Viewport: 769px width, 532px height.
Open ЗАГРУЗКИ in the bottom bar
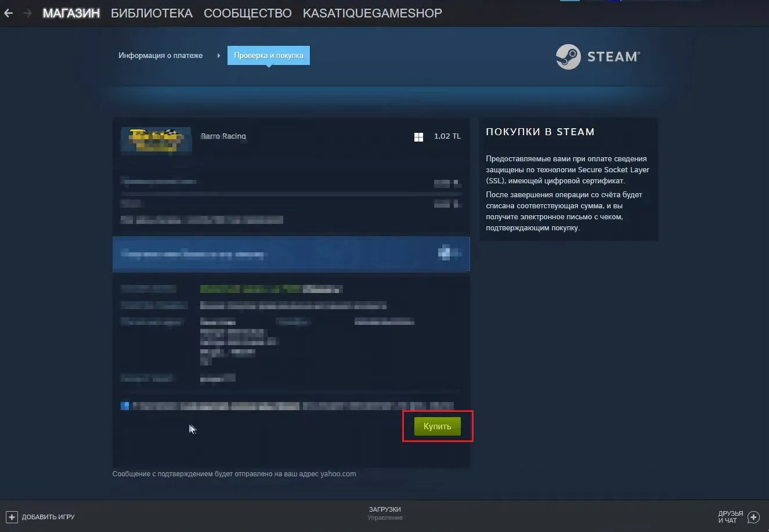(x=385, y=509)
